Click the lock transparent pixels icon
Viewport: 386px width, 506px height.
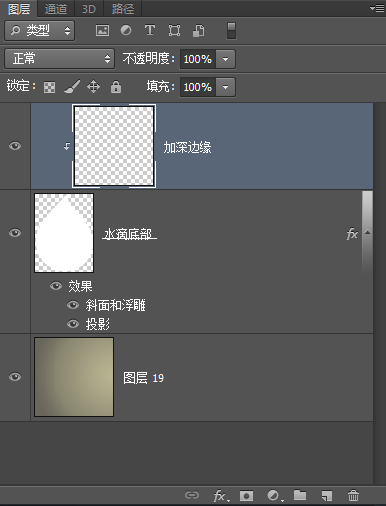click(x=49, y=87)
